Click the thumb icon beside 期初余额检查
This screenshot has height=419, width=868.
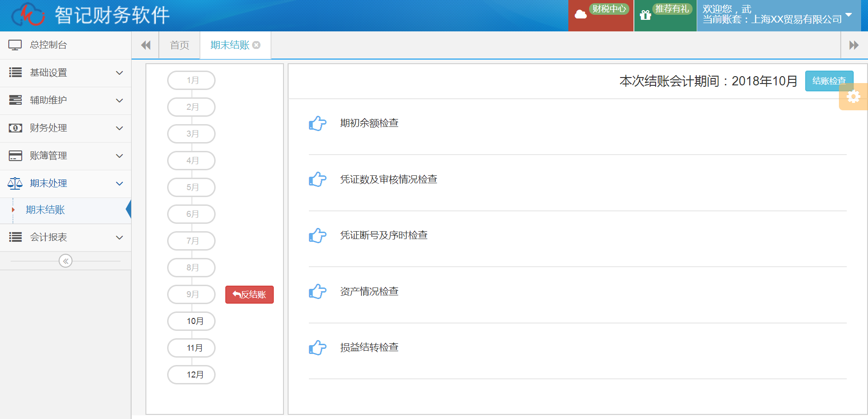317,123
